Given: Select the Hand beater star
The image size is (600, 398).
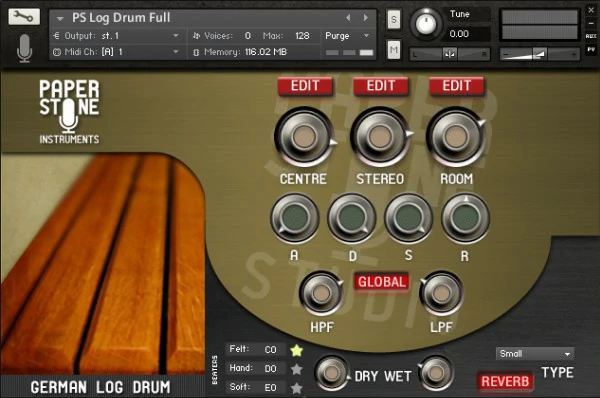Looking at the screenshot, I should click(x=297, y=369).
